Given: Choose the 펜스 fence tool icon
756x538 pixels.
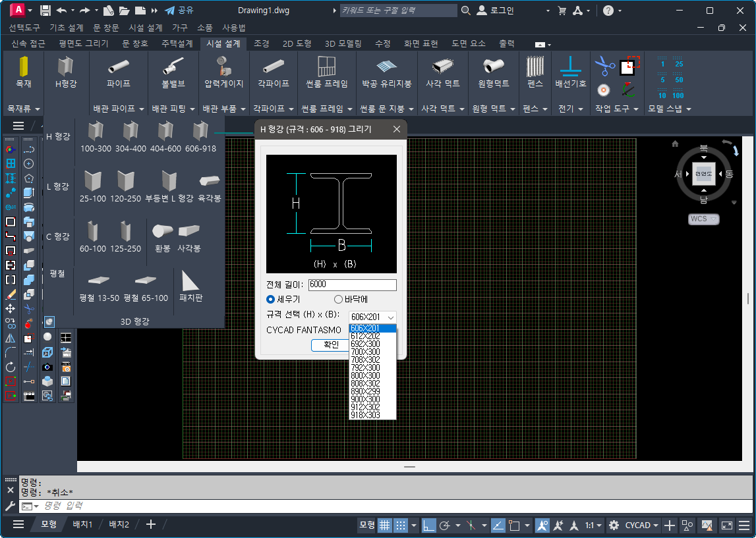Looking at the screenshot, I should coord(535,67).
